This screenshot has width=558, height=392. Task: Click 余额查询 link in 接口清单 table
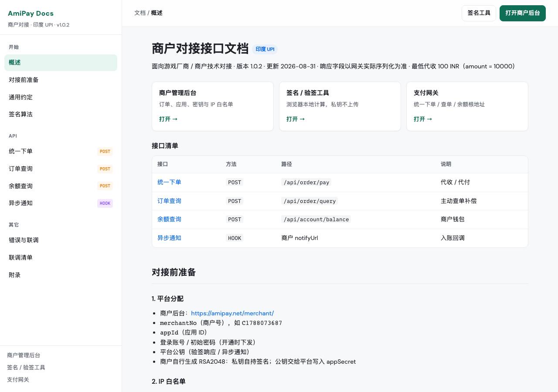(x=169, y=219)
